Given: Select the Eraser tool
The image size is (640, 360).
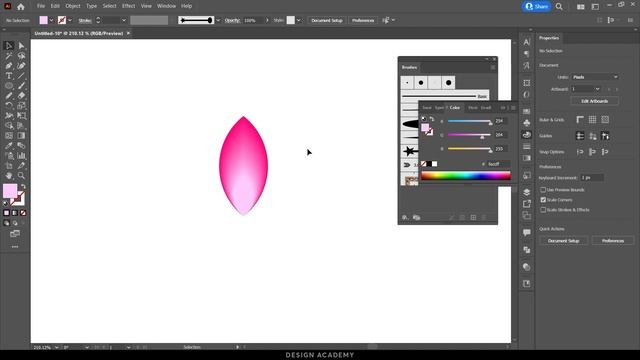Looking at the screenshot, I should point(21,96).
